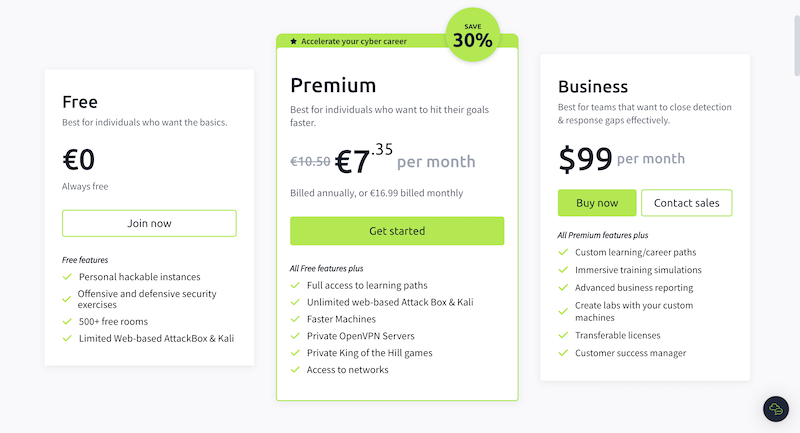This screenshot has width=800, height=433.
Task: Open the chat widget icon
Action: click(x=776, y=408)
